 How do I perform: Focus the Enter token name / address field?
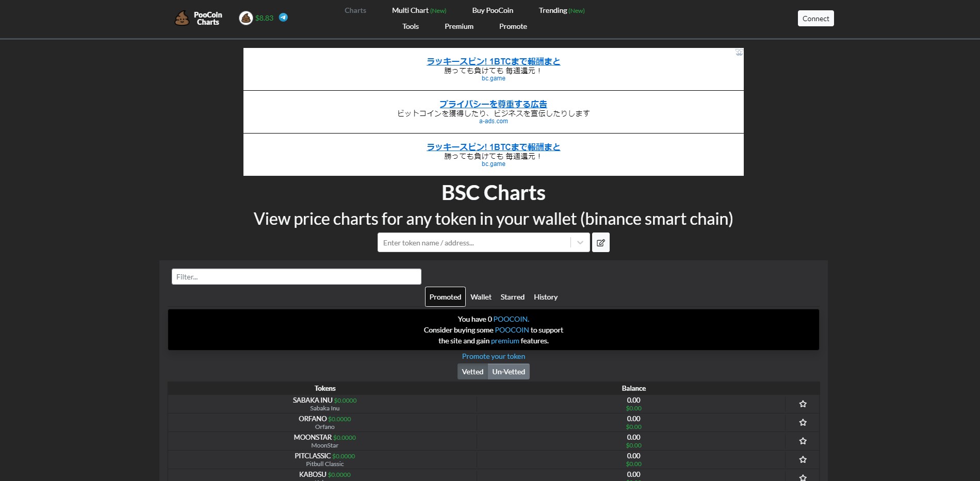pyautogui.click(x=475, y=243)
